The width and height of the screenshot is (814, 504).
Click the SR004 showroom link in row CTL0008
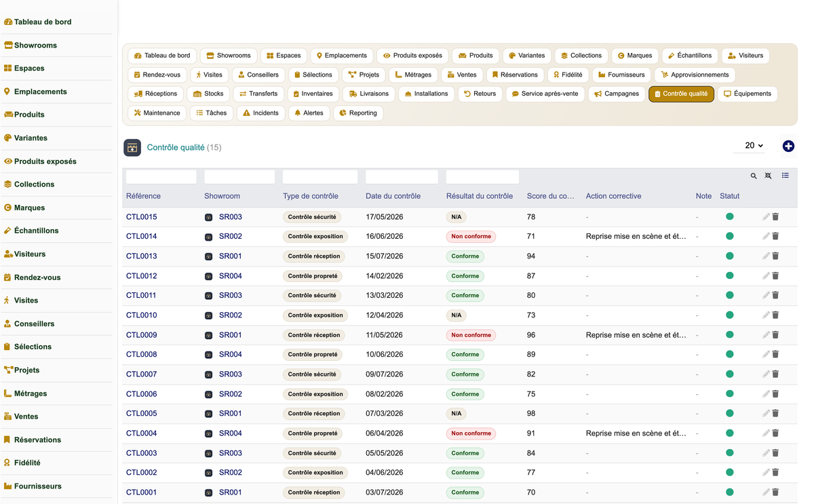(x=231, y=354)
